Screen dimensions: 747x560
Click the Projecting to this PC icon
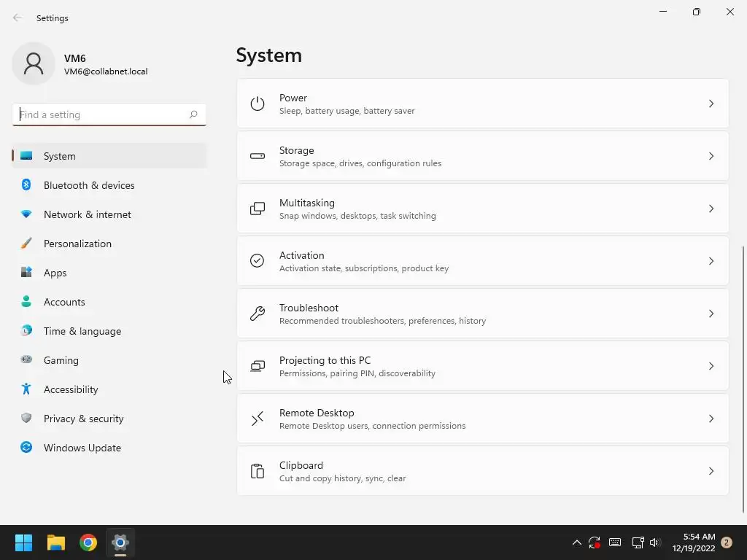[258, 366]
